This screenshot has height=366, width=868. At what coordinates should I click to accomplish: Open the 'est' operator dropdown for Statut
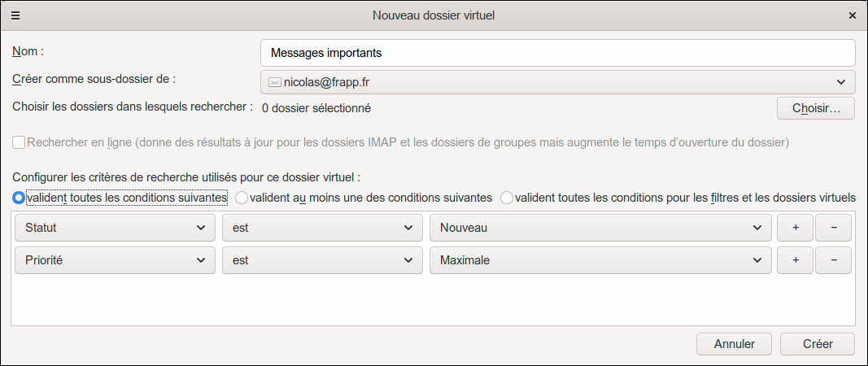322,228
